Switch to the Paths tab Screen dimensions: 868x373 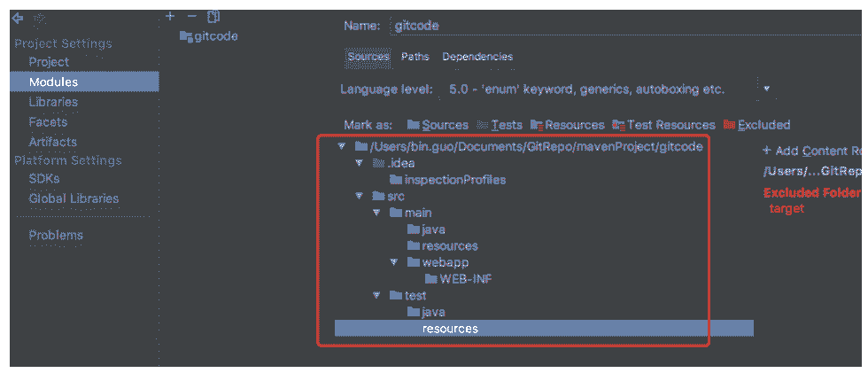tap(415, 57)
